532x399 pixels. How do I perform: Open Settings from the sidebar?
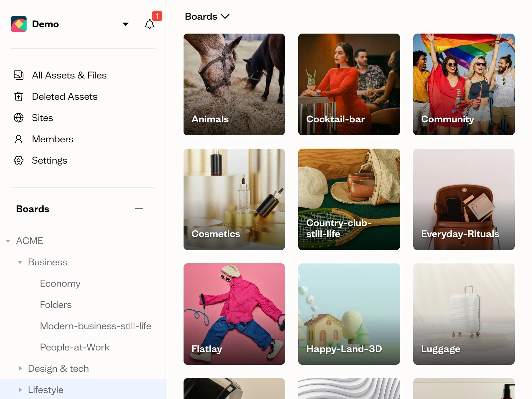click(50, 161)
